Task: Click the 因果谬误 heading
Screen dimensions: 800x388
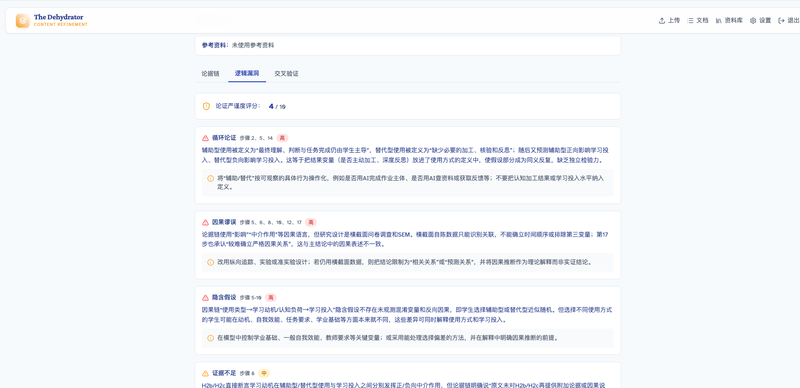Action: 224,222
